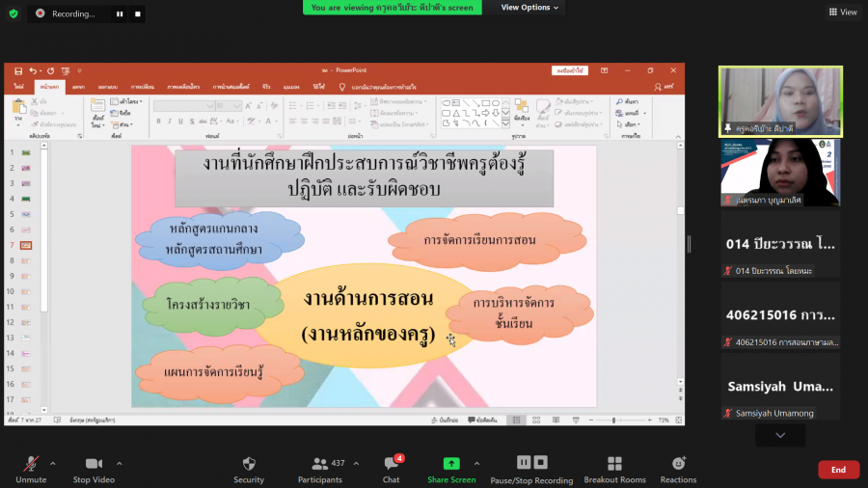
Task: Open the Chat panel
Action: pyautogui.click(x=391, y=464)
